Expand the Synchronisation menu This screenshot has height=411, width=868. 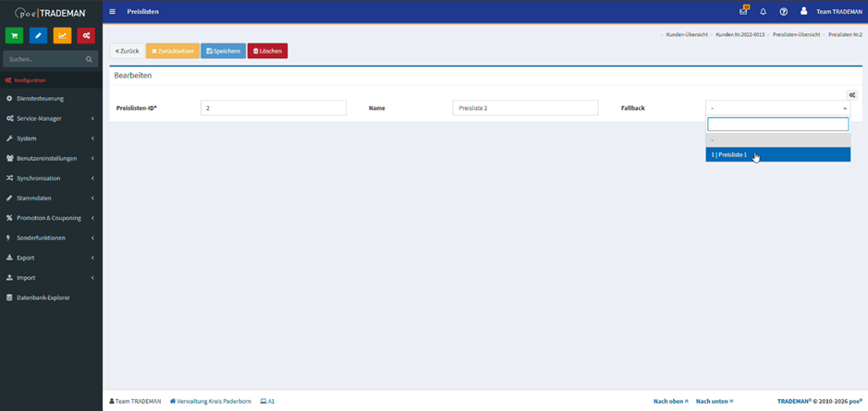(x=51, y=178)
